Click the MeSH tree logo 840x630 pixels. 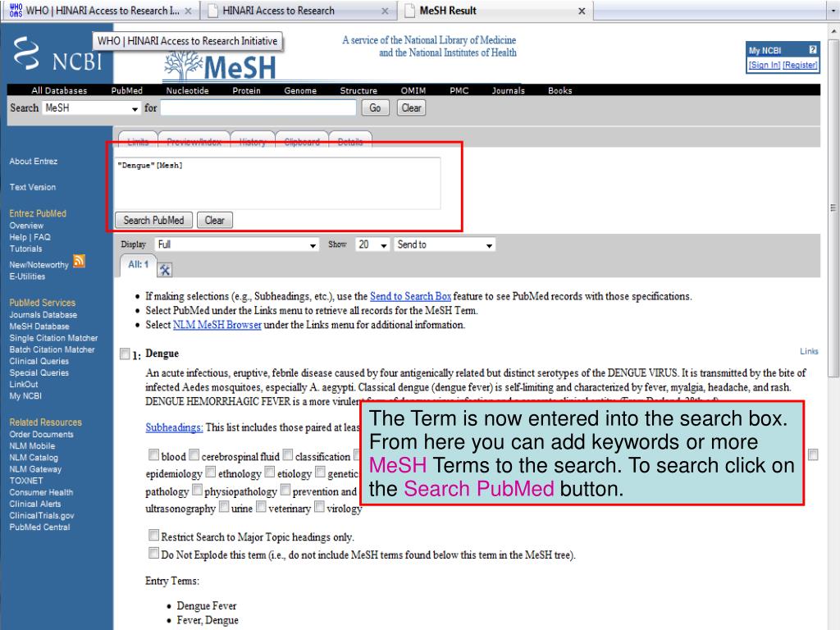click(220, 67)
